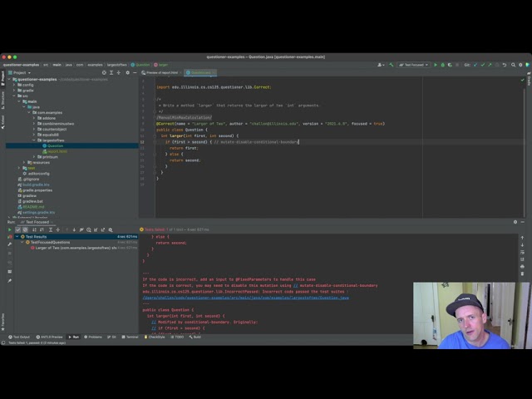The height and width of the screenshot is (399, 532).
Task: Open Run panel settings gear on right
Action: point(515,222)
